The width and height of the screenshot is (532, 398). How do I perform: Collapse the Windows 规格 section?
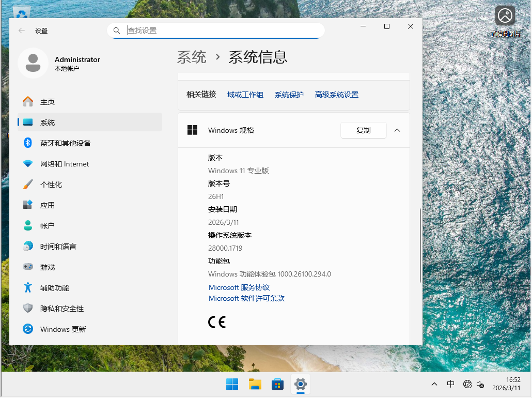tap(397, 130)
